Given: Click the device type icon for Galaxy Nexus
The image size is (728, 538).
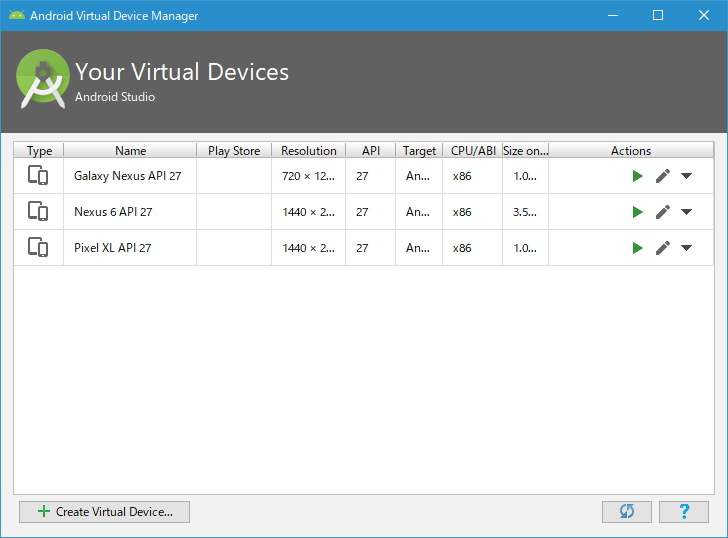Looking at the screenshot, I should pyautogui.click(x=38, y=175).
